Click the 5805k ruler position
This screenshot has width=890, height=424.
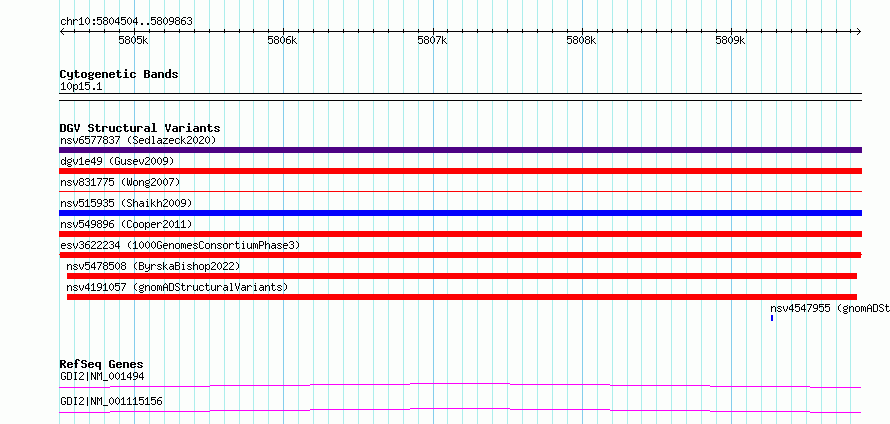tap(133, 40)
